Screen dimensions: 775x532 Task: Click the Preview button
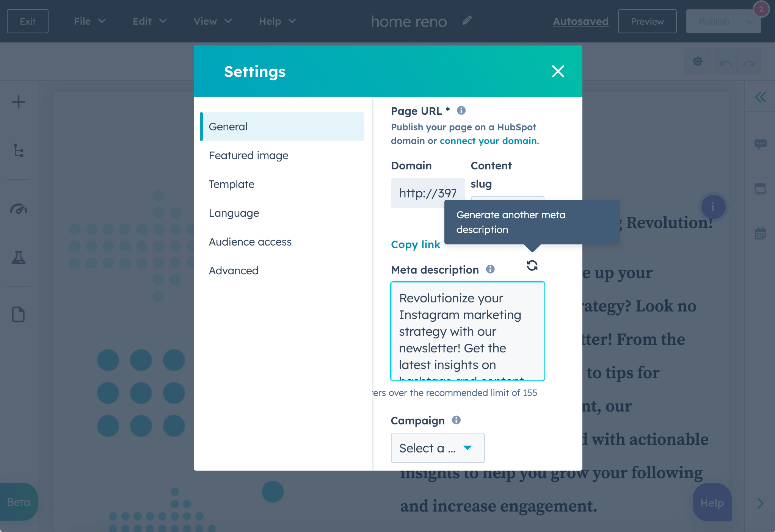(x=646, y=21)
